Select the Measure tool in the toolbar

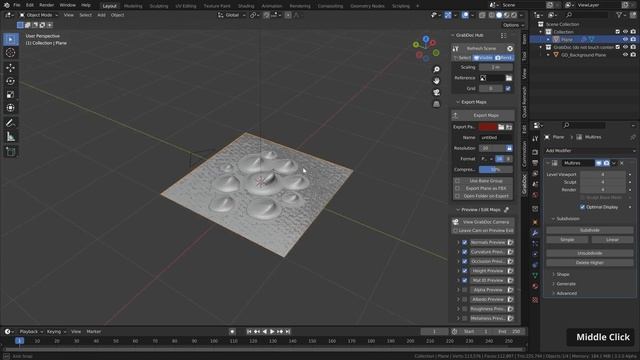[x=11, y=136]
